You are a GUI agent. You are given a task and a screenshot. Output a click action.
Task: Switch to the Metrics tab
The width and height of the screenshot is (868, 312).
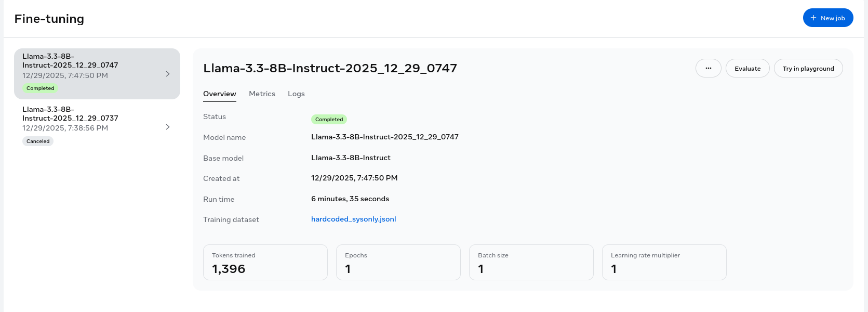262,94
